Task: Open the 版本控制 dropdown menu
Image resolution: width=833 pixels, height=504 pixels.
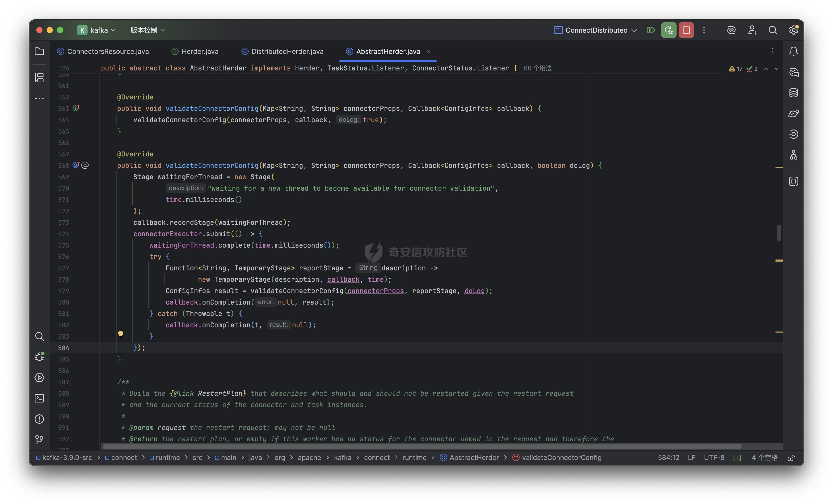Action: click(x=148, y=30)
